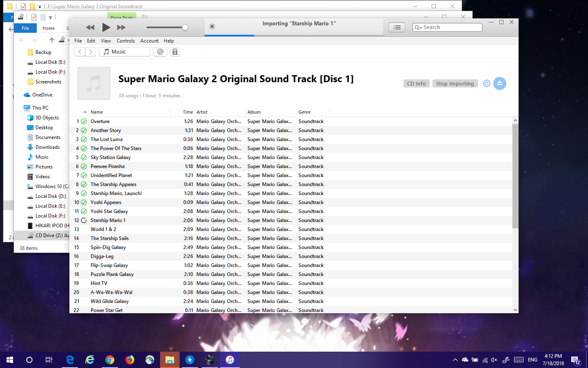Open the Action Center notifications icon
The image size is (588, 368).
[576, 360]
